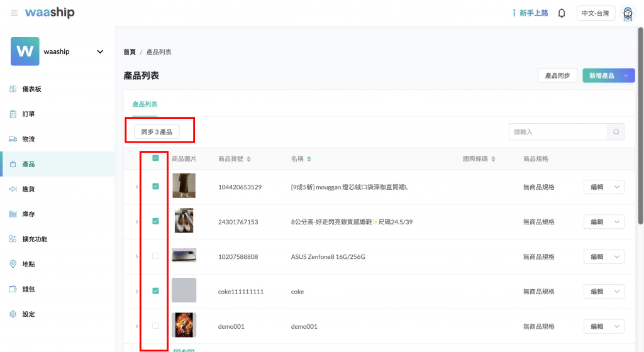Open 錢包 wallet in sidebar

coord(28,289)
